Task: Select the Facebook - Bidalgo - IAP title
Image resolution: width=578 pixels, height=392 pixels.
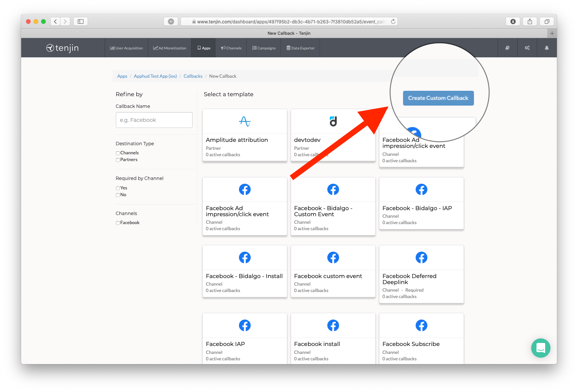Action: (417, 208)
